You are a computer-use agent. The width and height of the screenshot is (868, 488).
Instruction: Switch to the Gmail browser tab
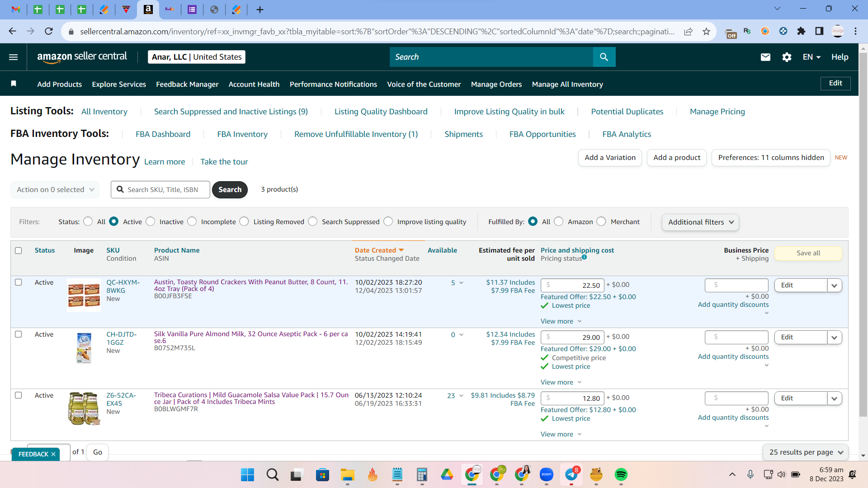[x=16, y=9]
